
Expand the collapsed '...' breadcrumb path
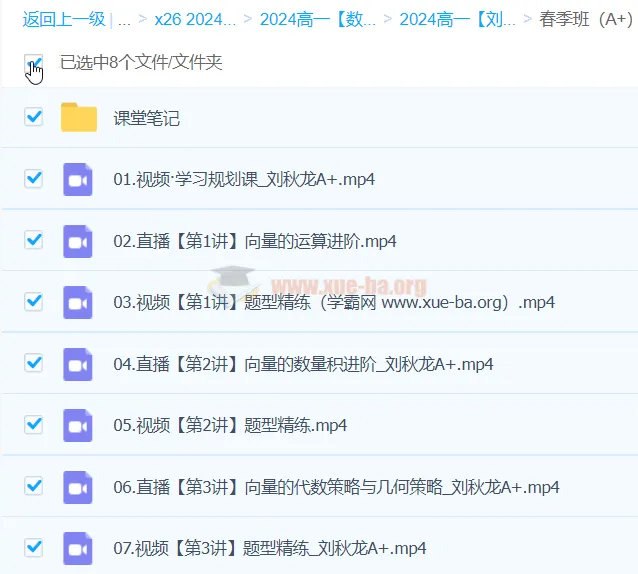[x=124, y=18]
